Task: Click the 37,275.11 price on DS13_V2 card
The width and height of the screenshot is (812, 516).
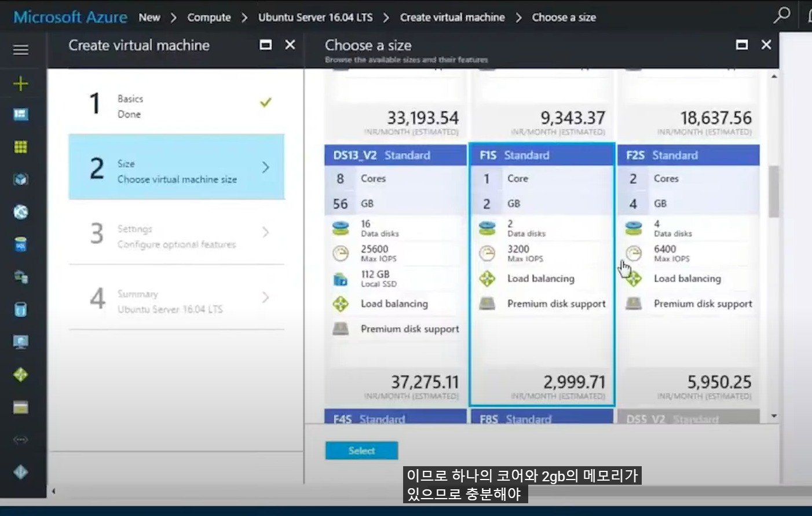Action: coord(425,382)
